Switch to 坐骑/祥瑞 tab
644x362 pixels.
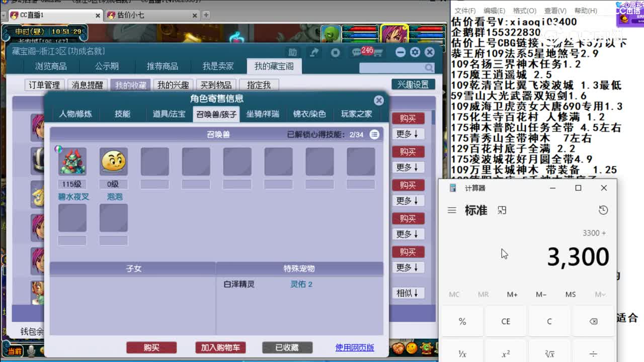(263, 114)
